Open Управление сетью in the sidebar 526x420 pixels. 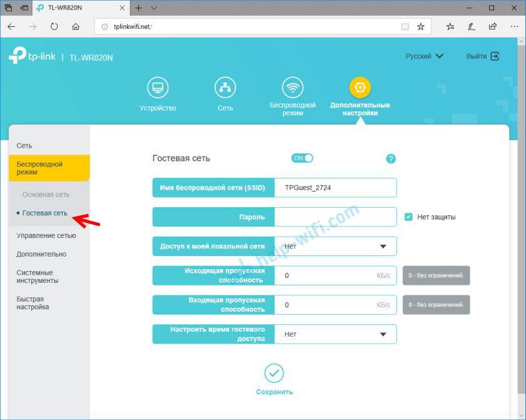[x=46, y=235]
